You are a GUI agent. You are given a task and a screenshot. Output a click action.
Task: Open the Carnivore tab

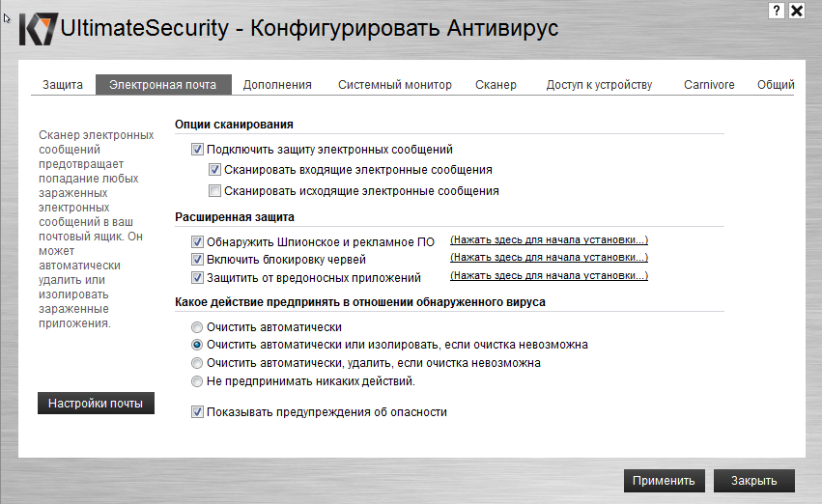[x=709, y=85]
